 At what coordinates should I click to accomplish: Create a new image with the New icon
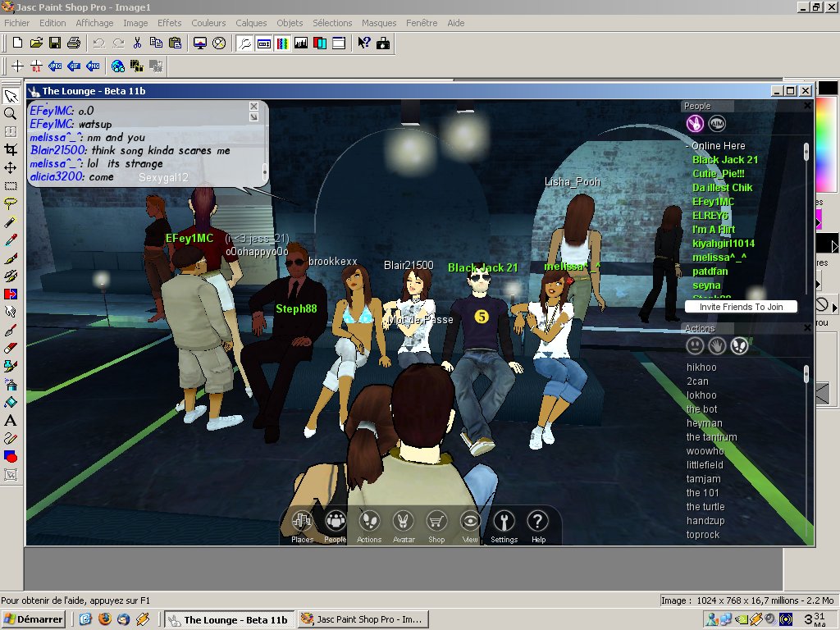coord(17,43)
